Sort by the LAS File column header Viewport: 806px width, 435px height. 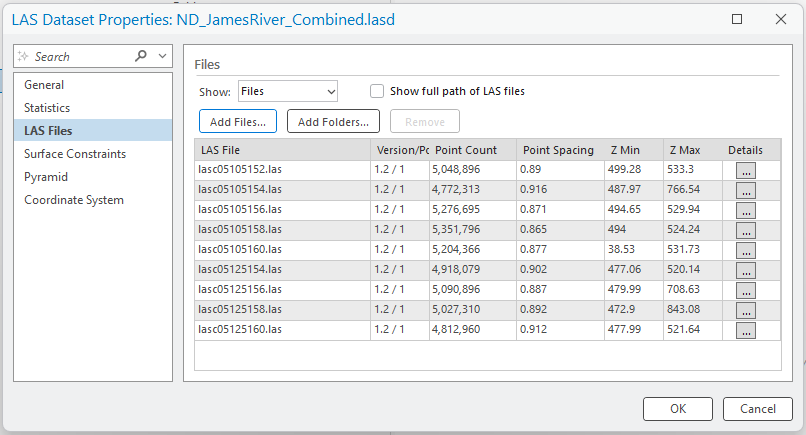click(283, 150)
